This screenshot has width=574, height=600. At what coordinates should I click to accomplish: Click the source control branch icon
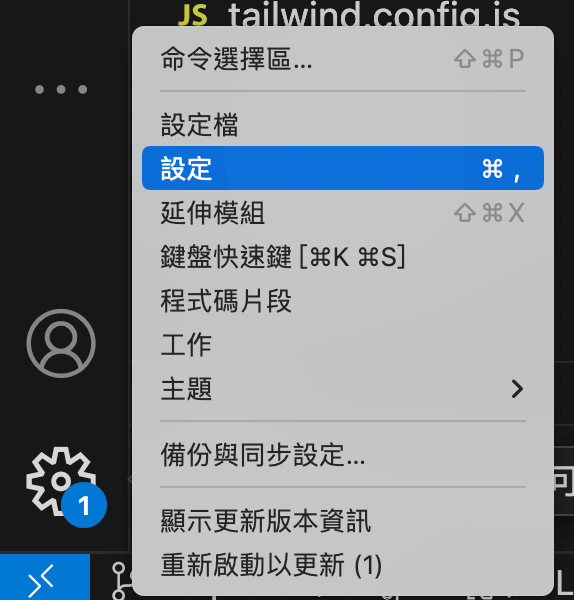[x=121, y=580]
